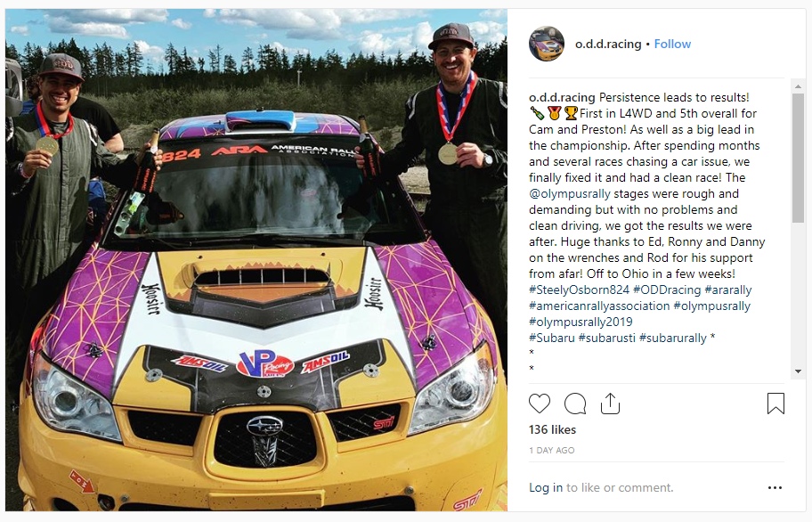Image resolution: width=812 pixels, height=522 pixels.
Task: Click the caption scrollbar up arrow
Action: [x=798, y=86]
